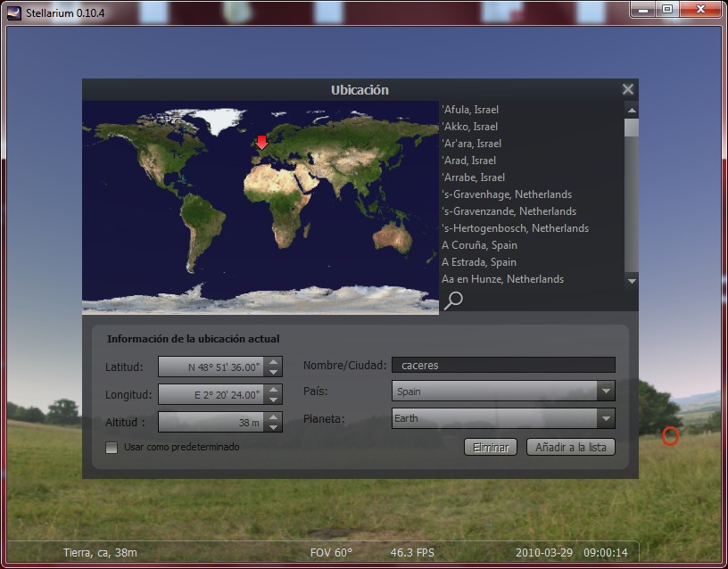The width and height of the screenshot is (728, 569).
Task: Increase Longitud with up arrow
Action: pyautogui.click(x=274, y=389)
